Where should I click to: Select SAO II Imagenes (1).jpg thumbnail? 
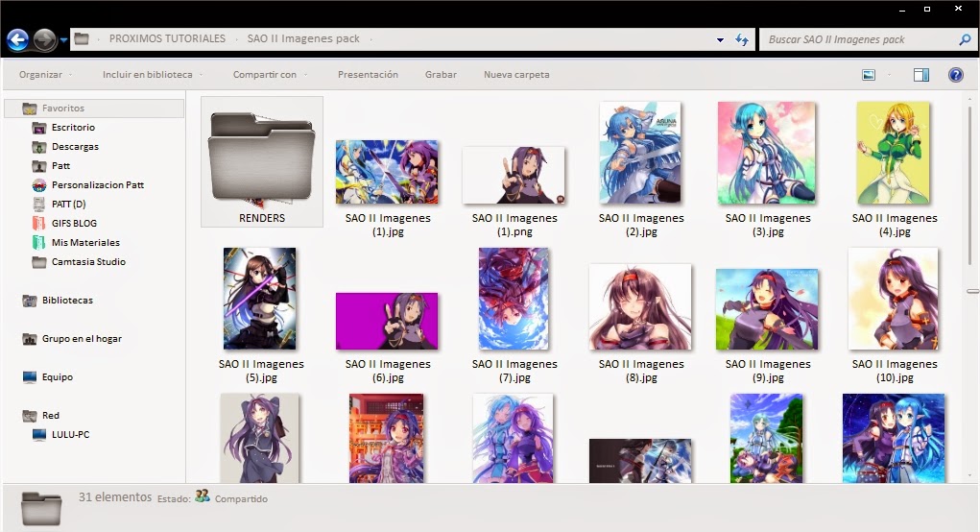(387, 172)
